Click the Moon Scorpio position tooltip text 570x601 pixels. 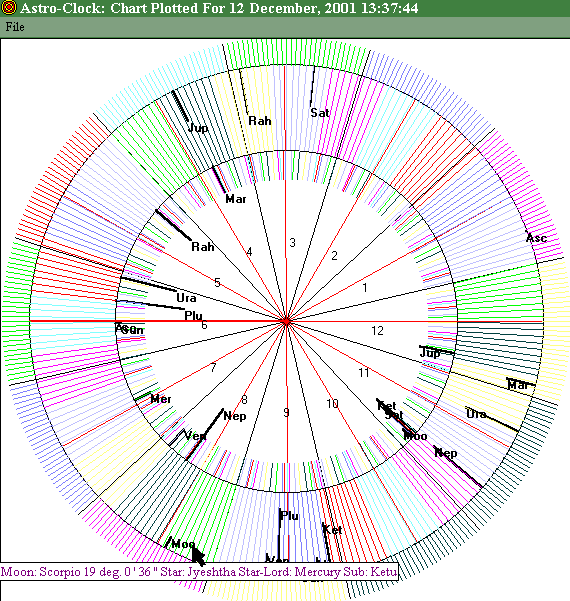pos(199,572)
